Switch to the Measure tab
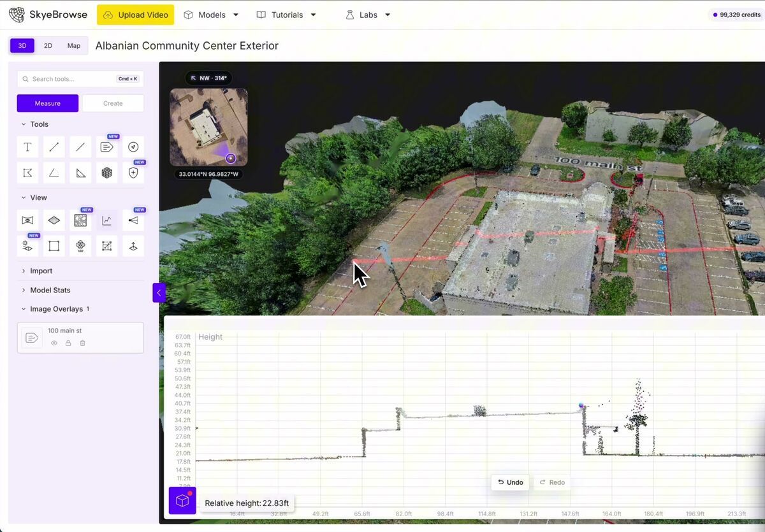765x532 pixels. pyautogui.click(x=48, y=103)
